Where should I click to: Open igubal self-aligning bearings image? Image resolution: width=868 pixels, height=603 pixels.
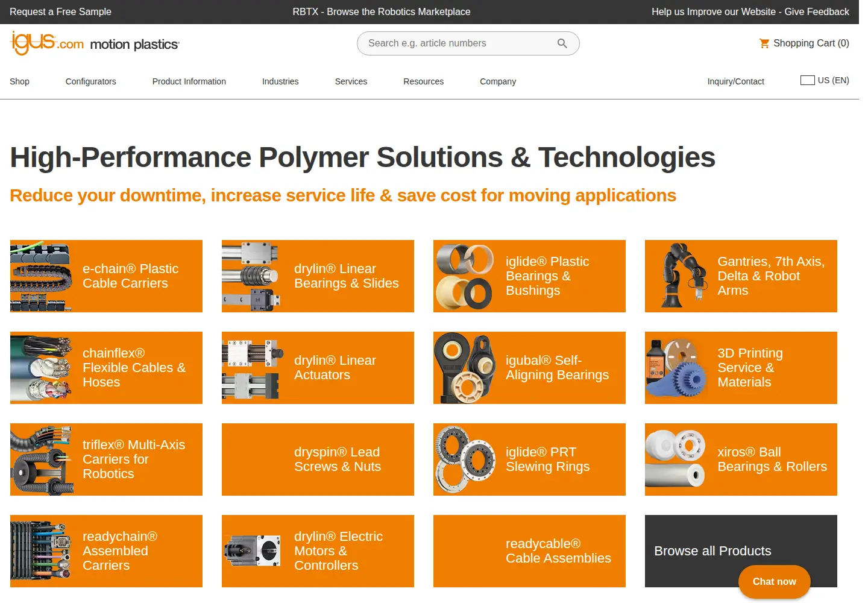[x=464, y=368]
